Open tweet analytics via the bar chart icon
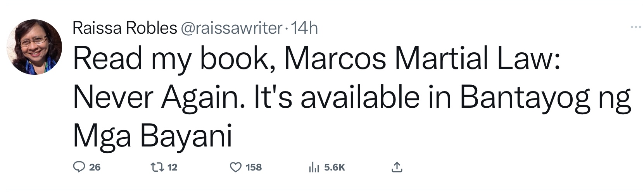 (x=314, y=167)
